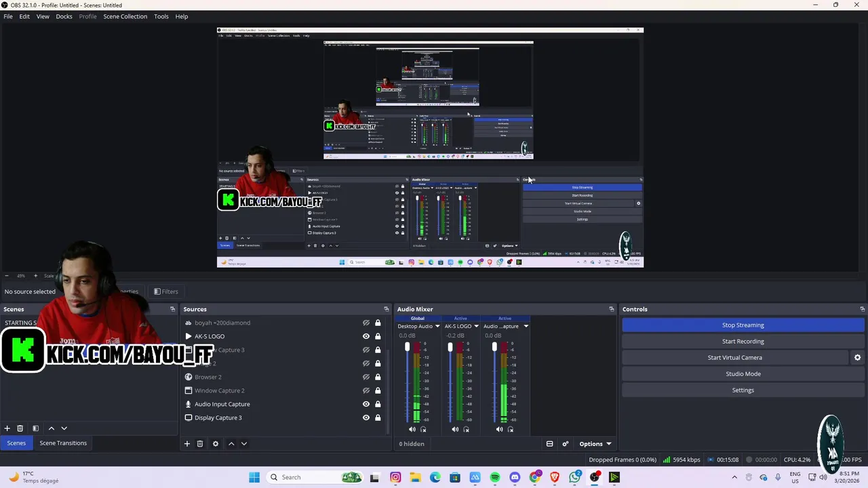Open Filters for the selected source
Viewport: 868px width, 488px height.
(165, 291)
